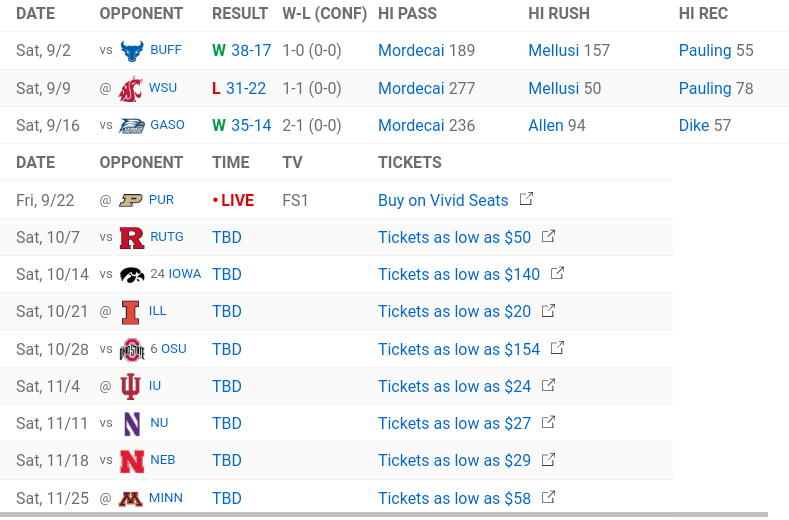Click the ILL opponent name link
Screen dimensions: 789x520
tap(158, 311)
